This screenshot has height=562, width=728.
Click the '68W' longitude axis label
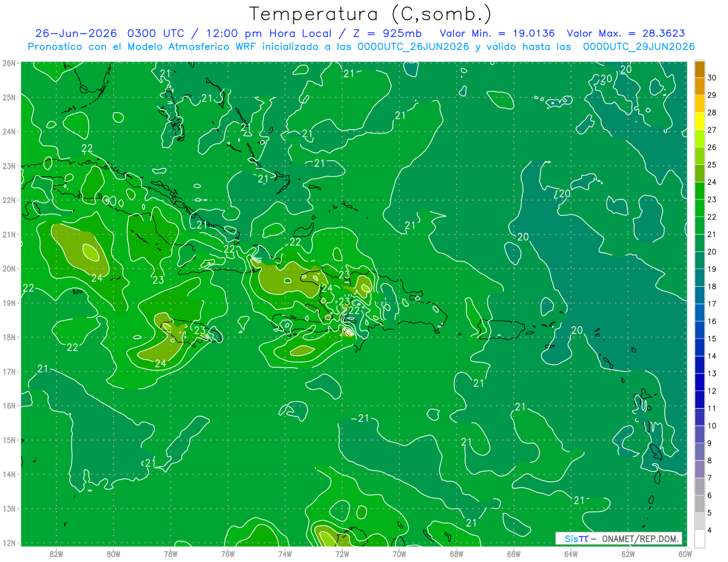pos(457,554)
